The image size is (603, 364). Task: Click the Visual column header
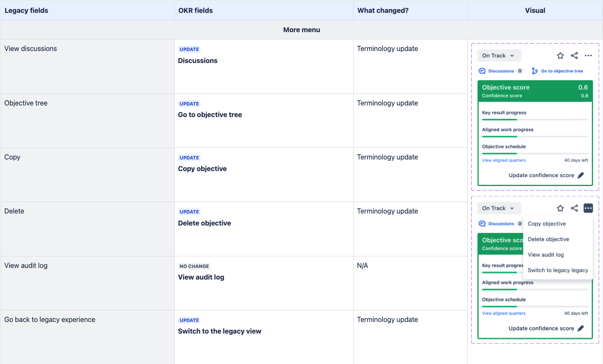(x=535, y=10)
